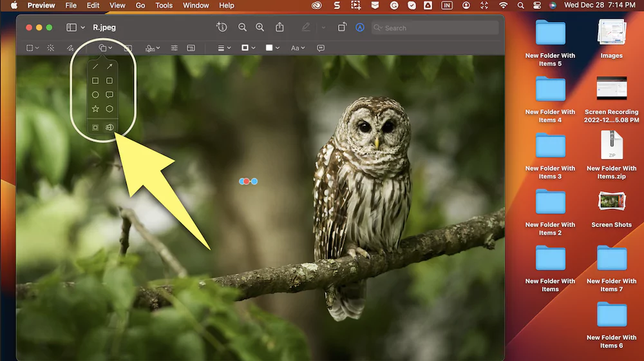Open Wi-Fi status in menu bar
Viewport: 644px width, 361px height.
503,5
